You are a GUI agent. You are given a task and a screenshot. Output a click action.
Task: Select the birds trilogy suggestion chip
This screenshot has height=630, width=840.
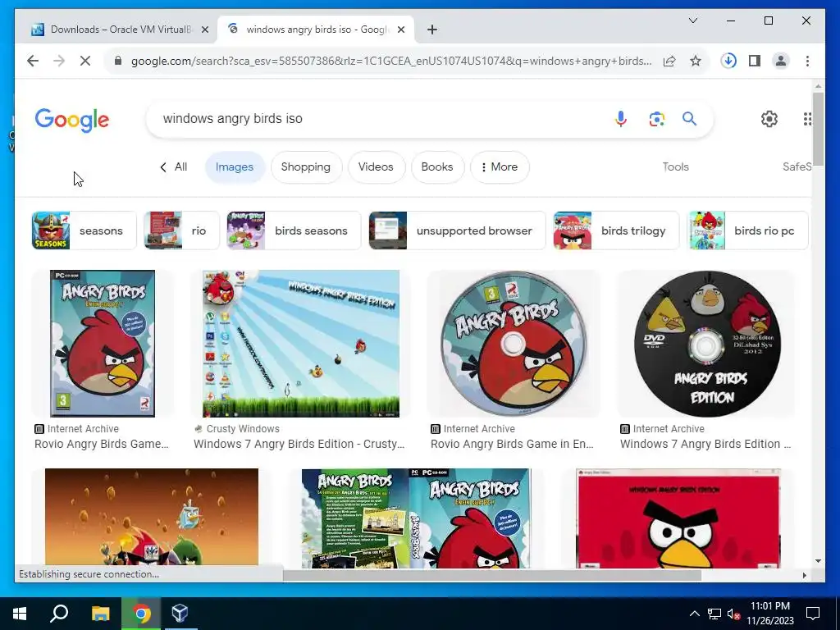616,231
